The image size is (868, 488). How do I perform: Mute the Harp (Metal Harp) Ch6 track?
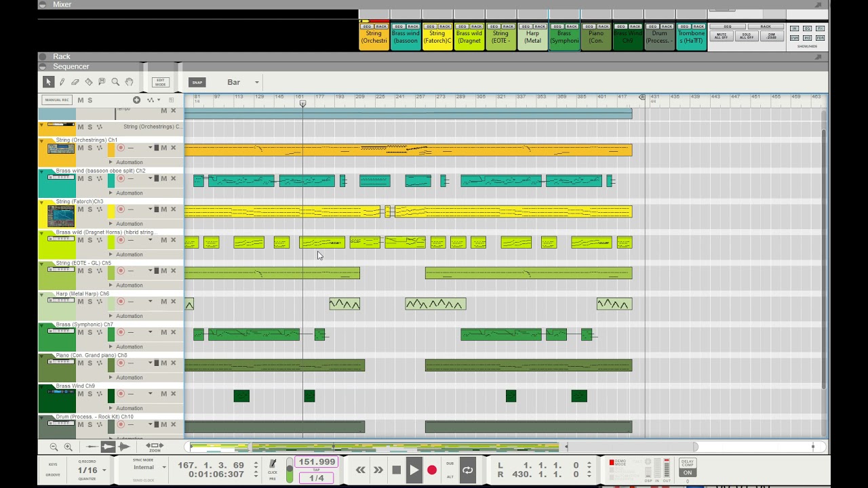[80, 302]
